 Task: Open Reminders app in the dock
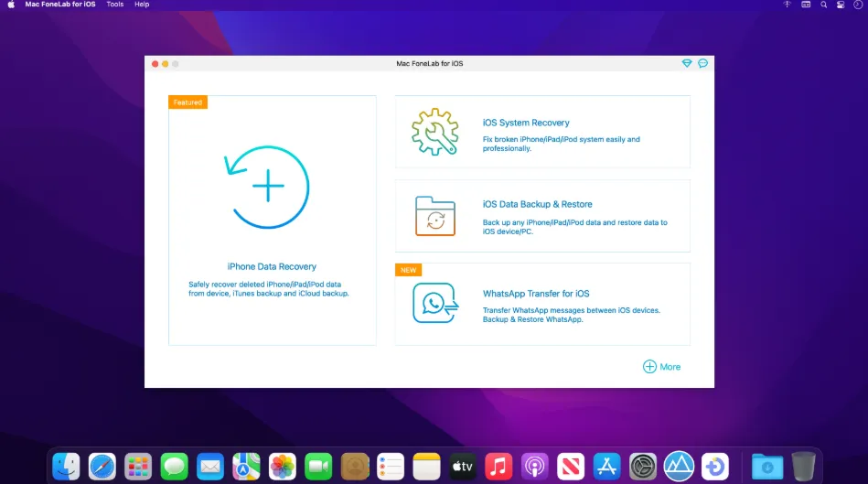[x=391, y=467]
